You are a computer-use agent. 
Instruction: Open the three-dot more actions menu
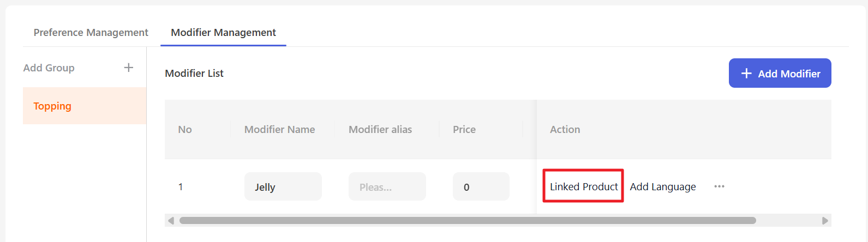719,186
